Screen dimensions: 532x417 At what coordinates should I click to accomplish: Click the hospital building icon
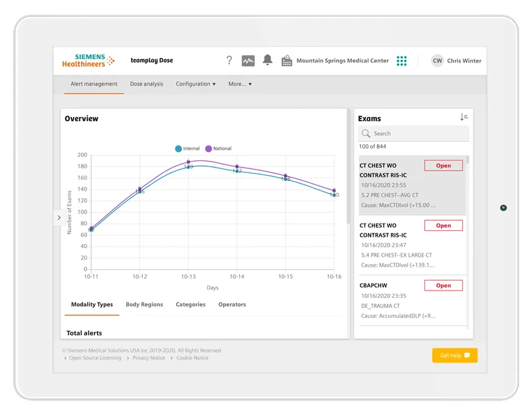(x=287, y=61)
